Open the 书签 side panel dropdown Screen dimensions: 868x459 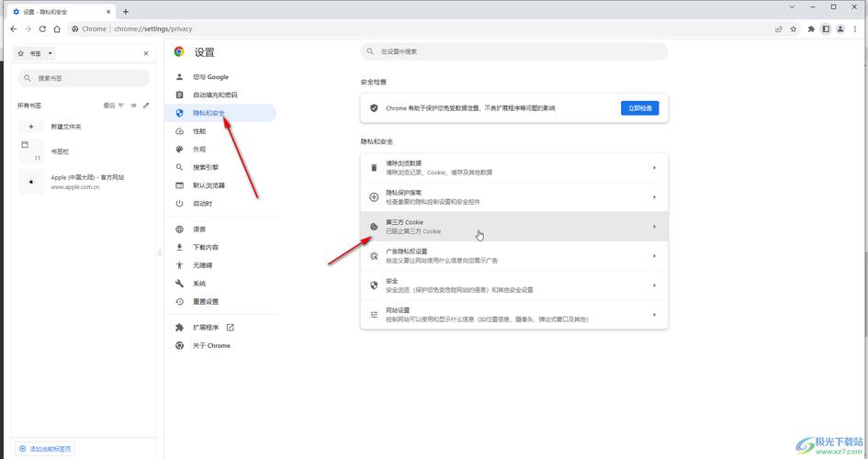[x=34, y=53]
